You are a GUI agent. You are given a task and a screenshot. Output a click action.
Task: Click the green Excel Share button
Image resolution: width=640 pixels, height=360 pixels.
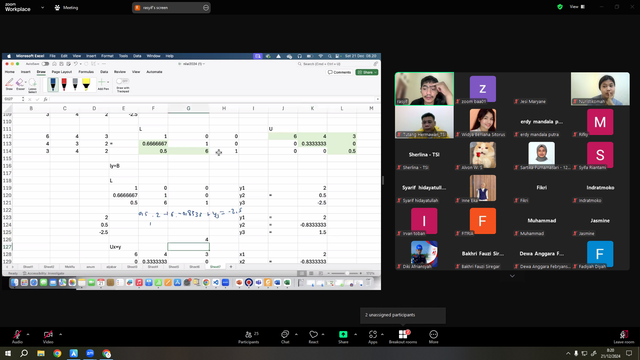click(x=367, y=72)
